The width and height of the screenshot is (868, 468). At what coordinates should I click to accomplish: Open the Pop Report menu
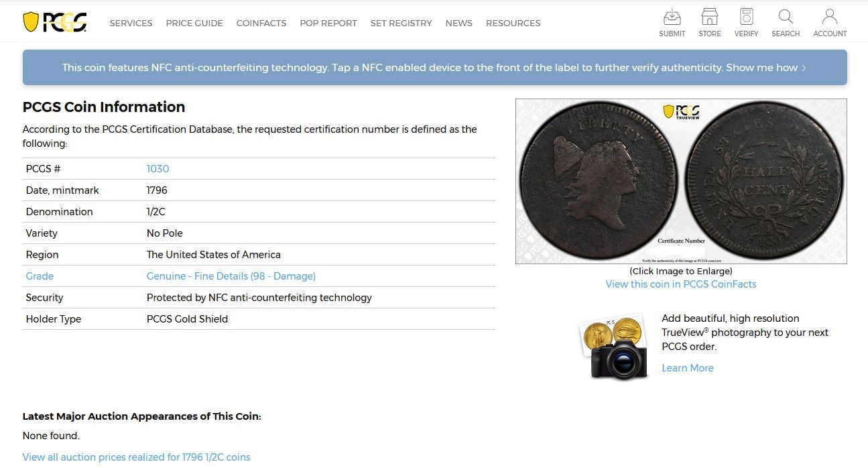coord(328,23)
